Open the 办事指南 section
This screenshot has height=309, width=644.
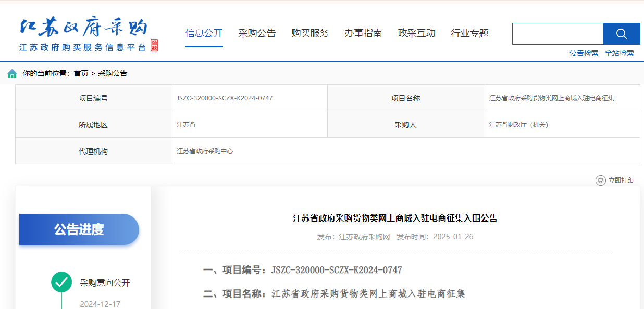point(364,32)
